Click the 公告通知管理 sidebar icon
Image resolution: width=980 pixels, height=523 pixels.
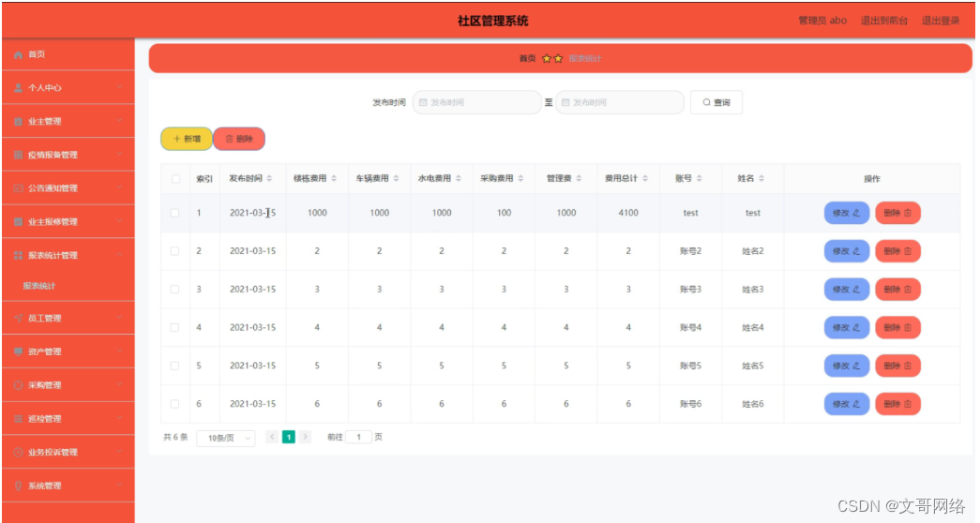click(x=18, y=188)
